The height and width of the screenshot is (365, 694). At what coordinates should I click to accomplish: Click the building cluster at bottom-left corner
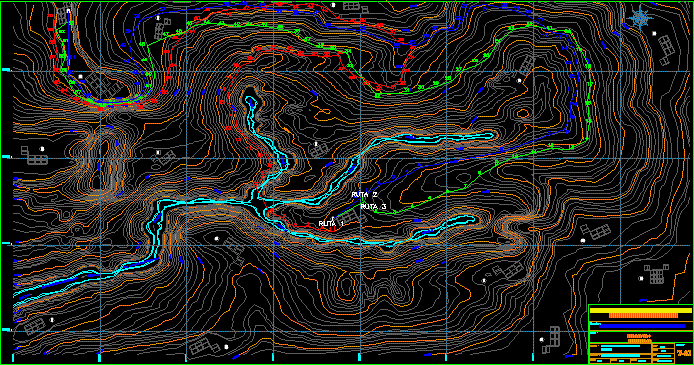[x=34, y=327]
